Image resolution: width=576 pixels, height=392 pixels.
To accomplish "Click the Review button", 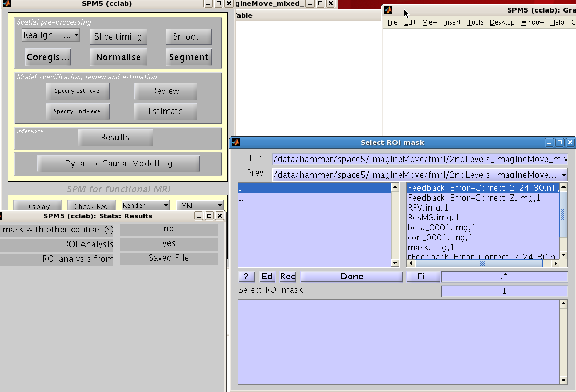I will click(x=166, y=91).
